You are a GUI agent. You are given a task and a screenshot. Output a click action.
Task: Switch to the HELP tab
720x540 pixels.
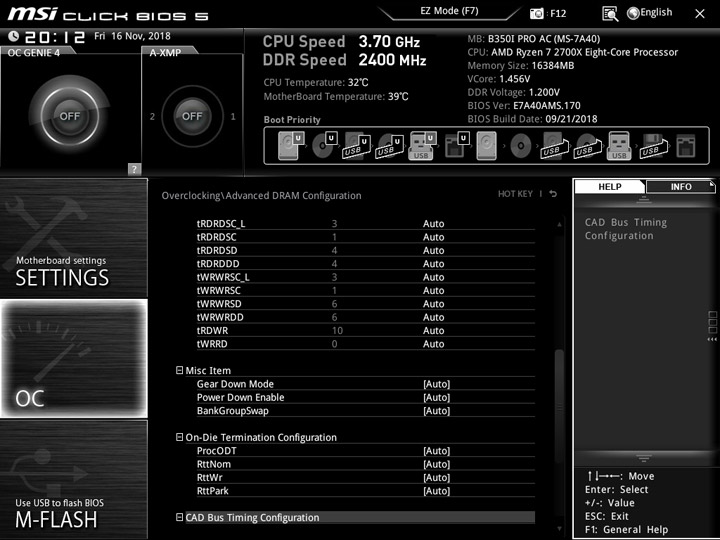(x=610, y=186)
